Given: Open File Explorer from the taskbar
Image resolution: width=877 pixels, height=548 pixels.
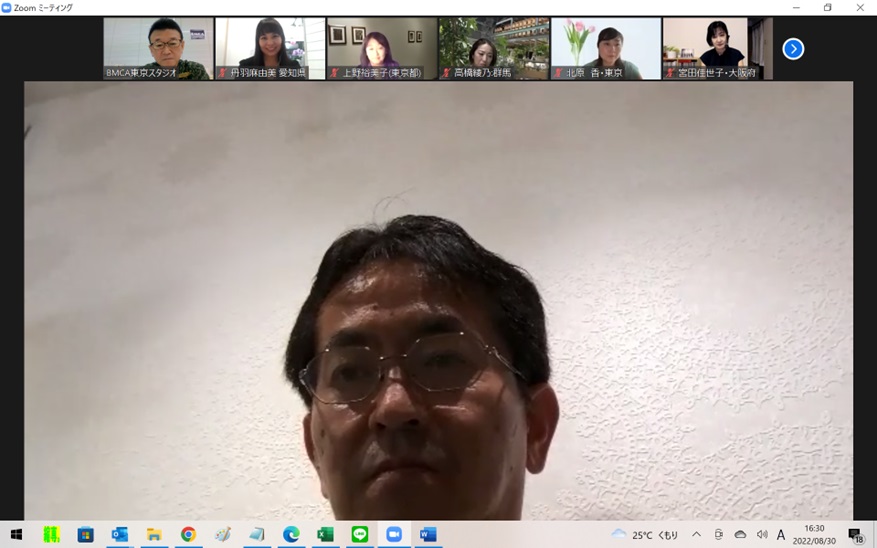Looking at the screenshot, I should [154, 535].
